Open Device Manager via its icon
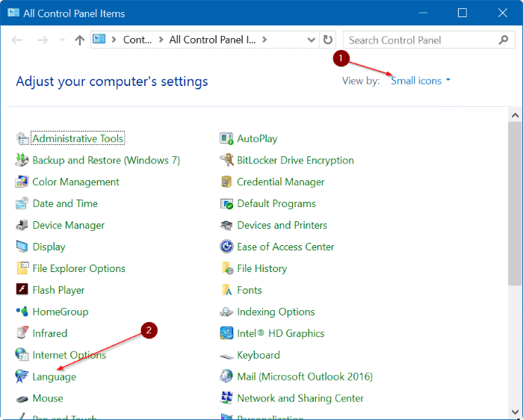The image size is (523, 420). (x=22, y=225)
